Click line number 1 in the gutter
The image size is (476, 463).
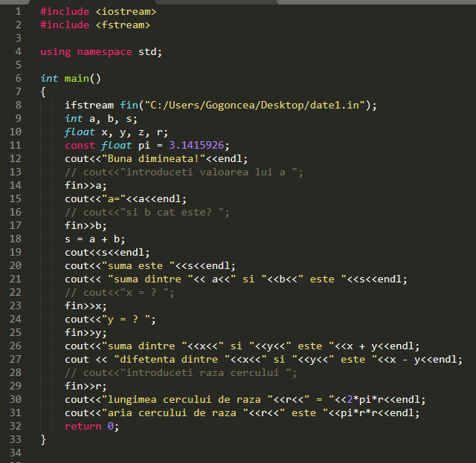click(18, 12)
